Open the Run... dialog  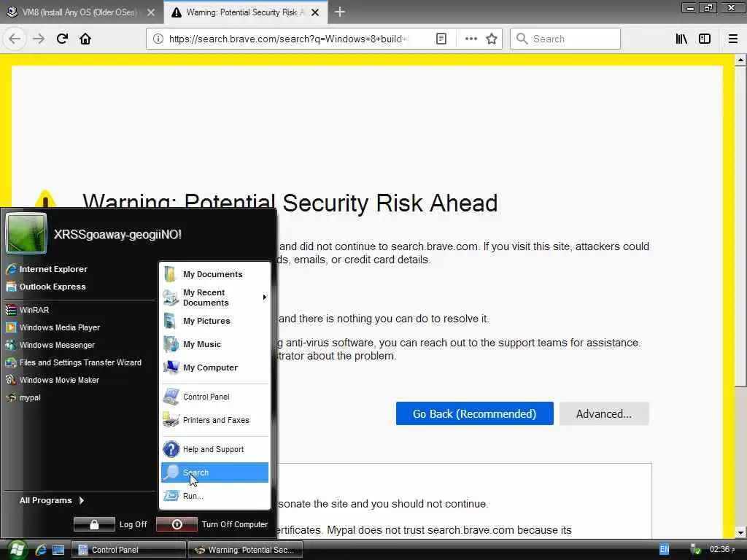[x=215, y=496]
